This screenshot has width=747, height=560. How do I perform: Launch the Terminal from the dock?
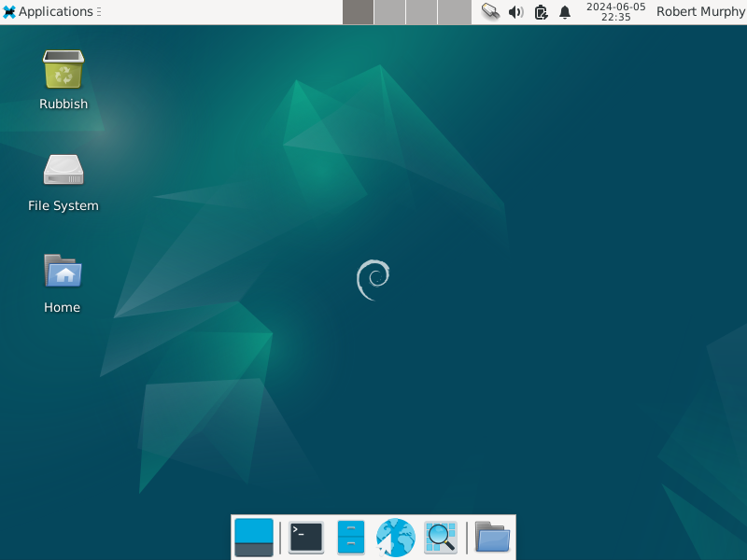tap(306, 538)
